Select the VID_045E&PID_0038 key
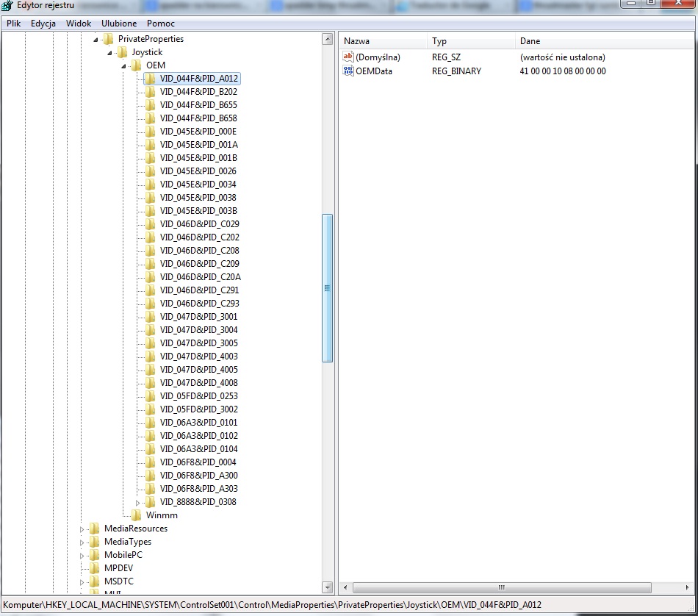 (x=198, y=198)
